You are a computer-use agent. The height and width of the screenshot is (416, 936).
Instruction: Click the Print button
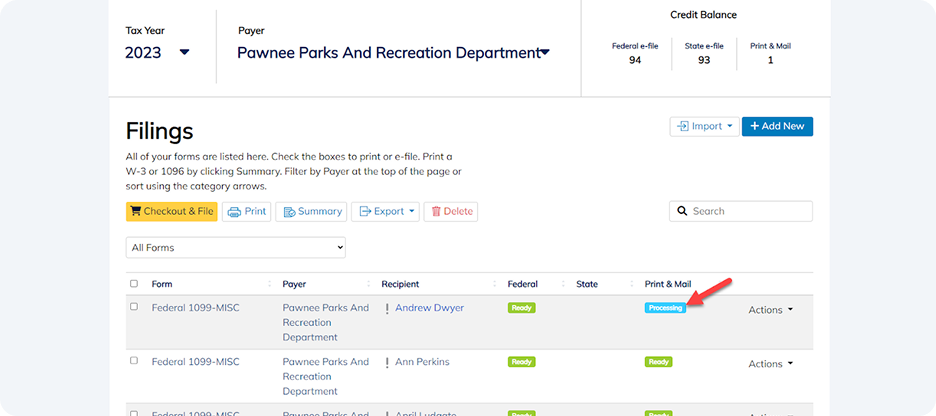(x=247, y=212)
